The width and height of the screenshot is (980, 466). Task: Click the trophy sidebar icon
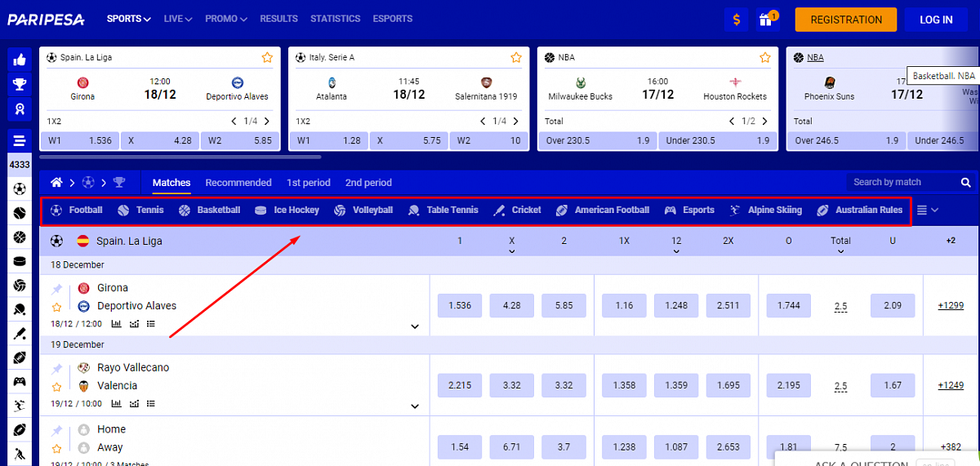click(x=20, y=84)
